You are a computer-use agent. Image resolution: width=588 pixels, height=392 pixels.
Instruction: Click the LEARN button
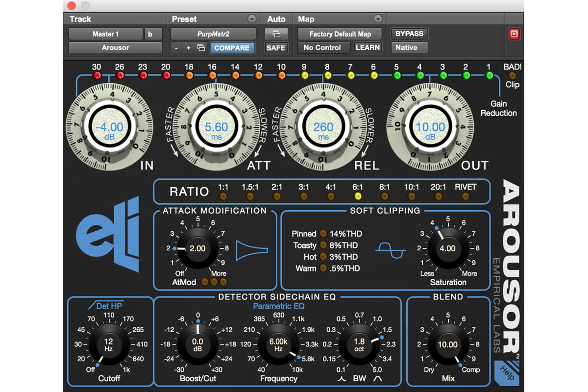click(x=368, y=48)
